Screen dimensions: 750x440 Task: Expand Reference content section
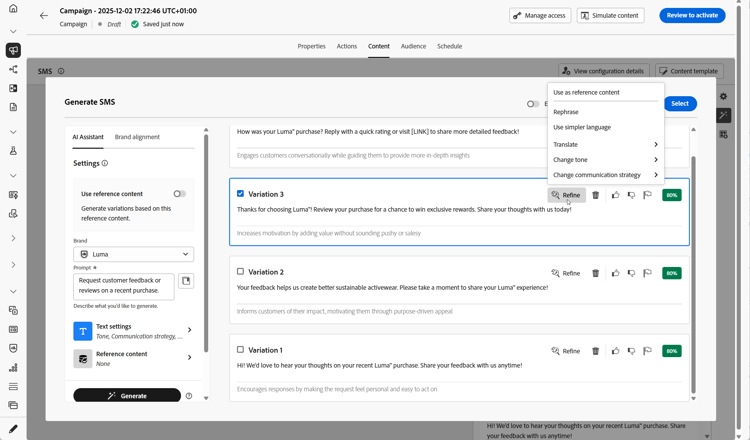[133, 358]
